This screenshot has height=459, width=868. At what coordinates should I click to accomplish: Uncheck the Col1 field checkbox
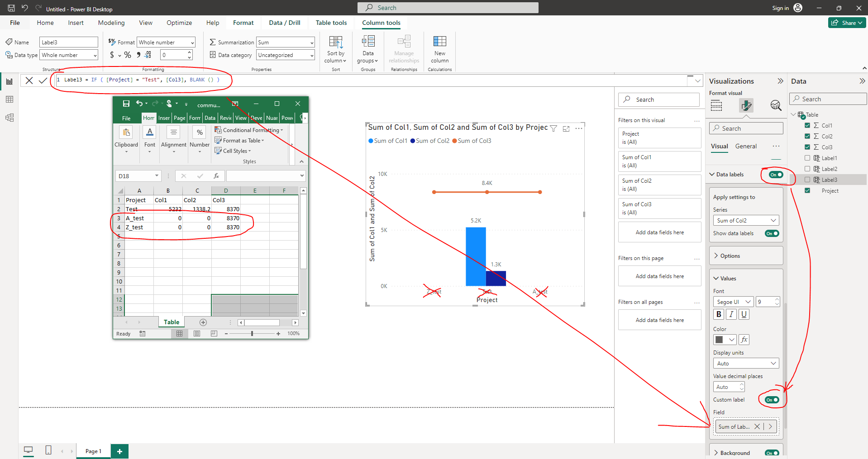tap(807, 125)
